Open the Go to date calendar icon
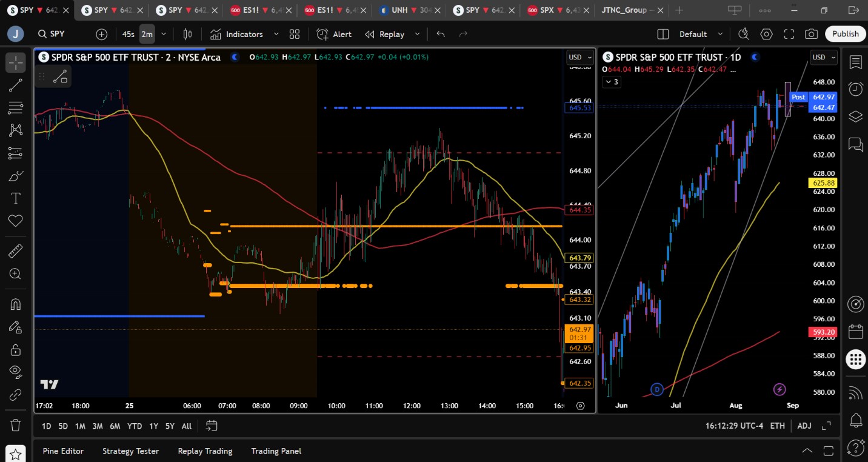868x462 pixels. tap(212, 426)
